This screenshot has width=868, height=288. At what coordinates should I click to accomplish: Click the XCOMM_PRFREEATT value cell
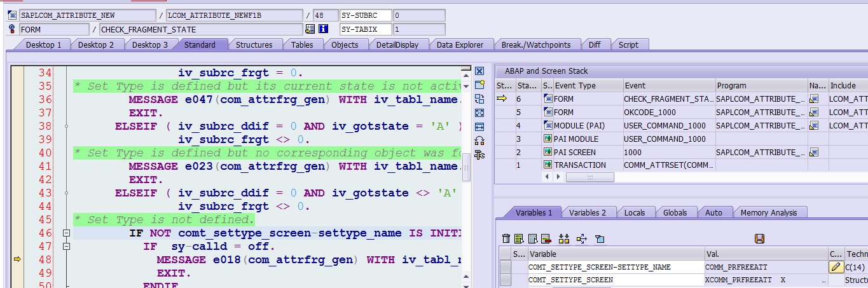point(766,280)
